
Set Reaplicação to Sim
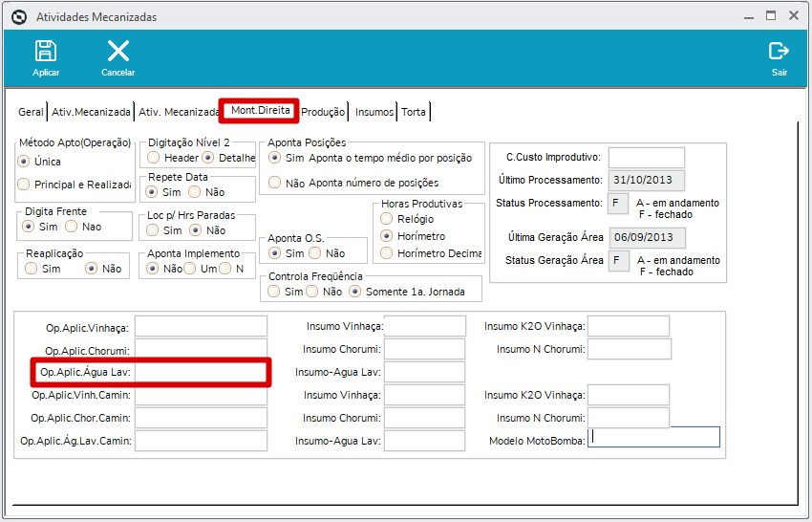point(32,269)
